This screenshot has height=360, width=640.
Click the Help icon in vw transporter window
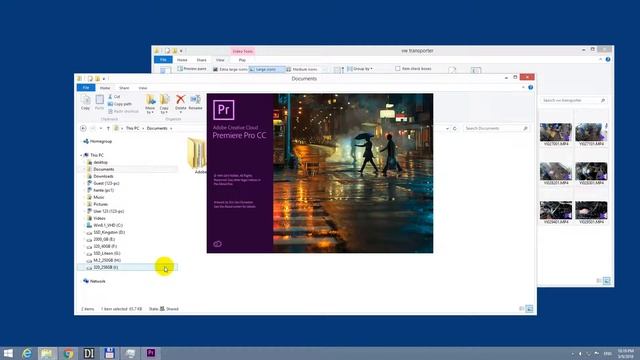[608, 60]
